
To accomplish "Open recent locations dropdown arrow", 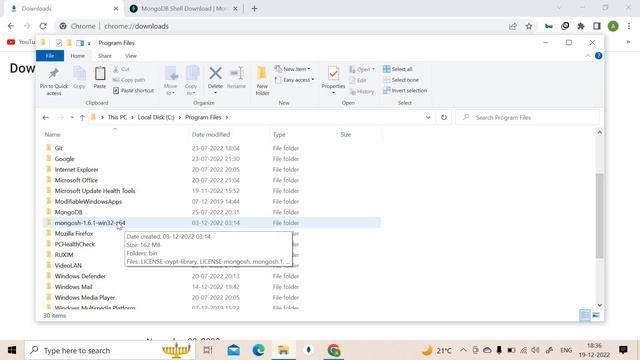I will (72, 118).
